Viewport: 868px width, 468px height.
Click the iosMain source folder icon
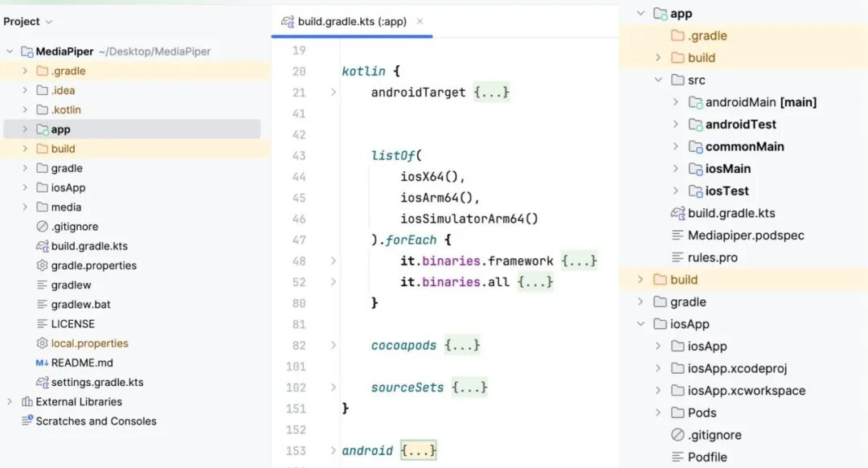(x=695, y=169)
